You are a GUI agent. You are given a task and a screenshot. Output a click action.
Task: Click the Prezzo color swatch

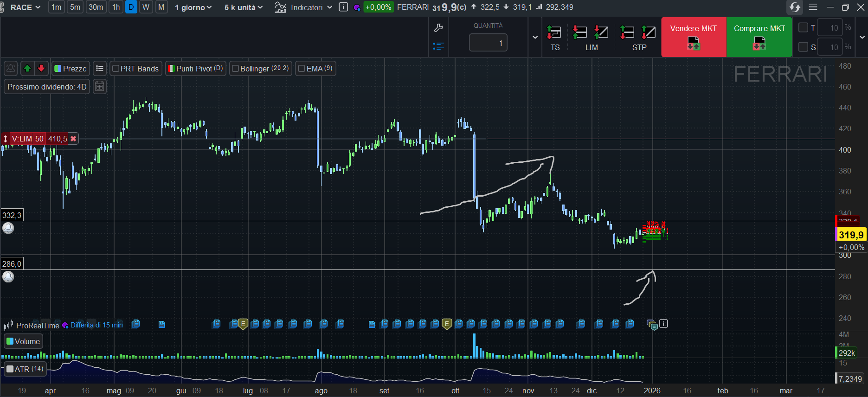[58, 69]
